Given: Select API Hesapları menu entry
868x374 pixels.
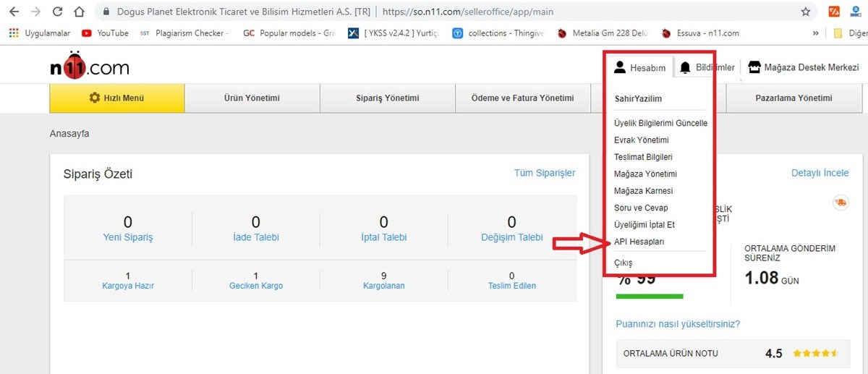Looking at the screenshot, I should pyautogui.click(x=639, y=242).
